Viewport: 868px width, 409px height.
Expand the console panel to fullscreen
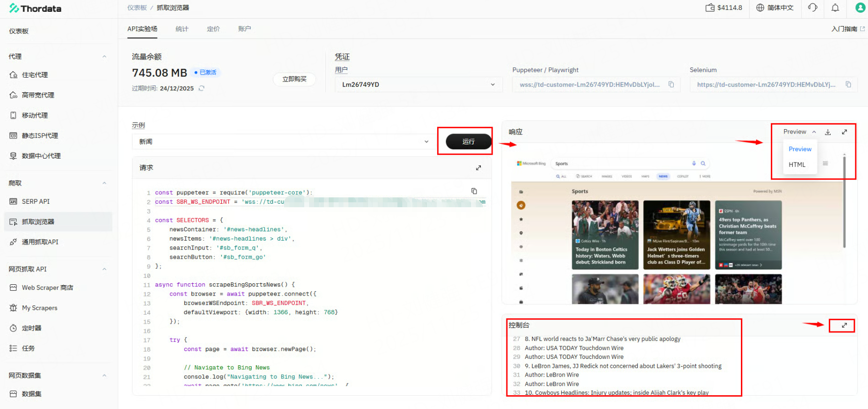tap(844, 325)
